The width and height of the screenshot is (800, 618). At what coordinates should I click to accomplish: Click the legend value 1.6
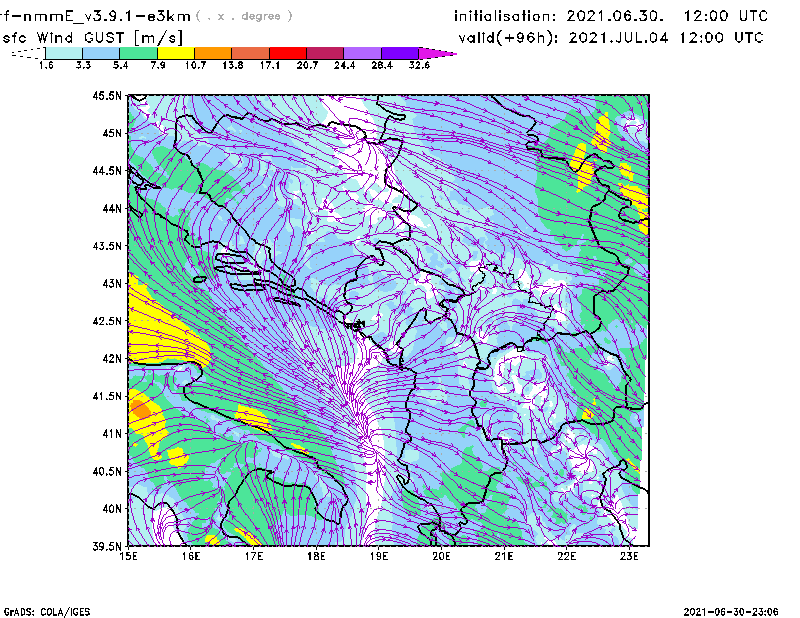pos(46,65)
